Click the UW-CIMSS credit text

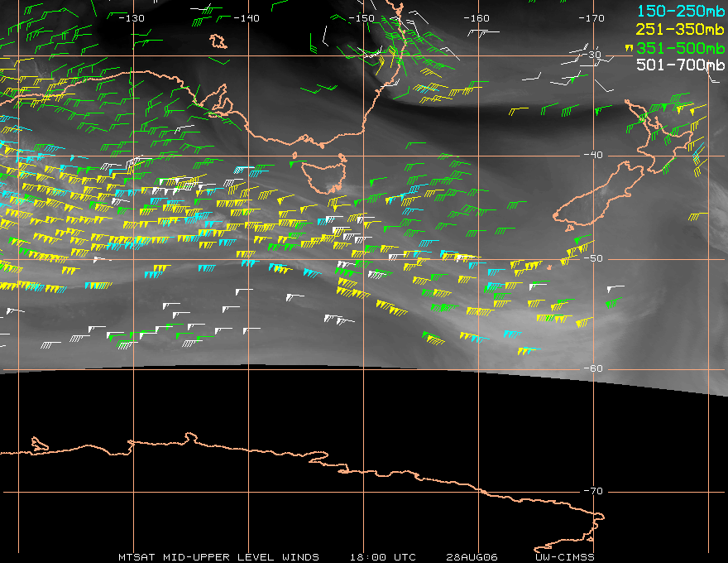click(566, 557)
